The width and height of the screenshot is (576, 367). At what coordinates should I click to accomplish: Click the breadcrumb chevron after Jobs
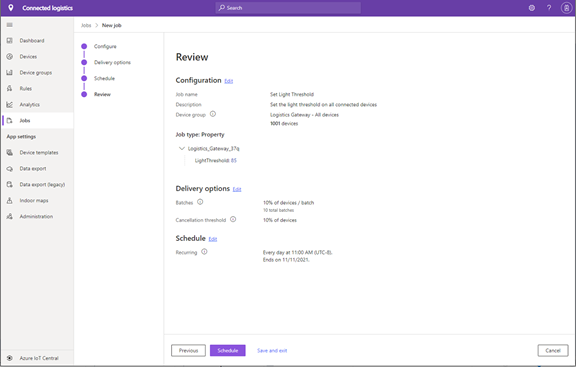(x=97, y=25)
